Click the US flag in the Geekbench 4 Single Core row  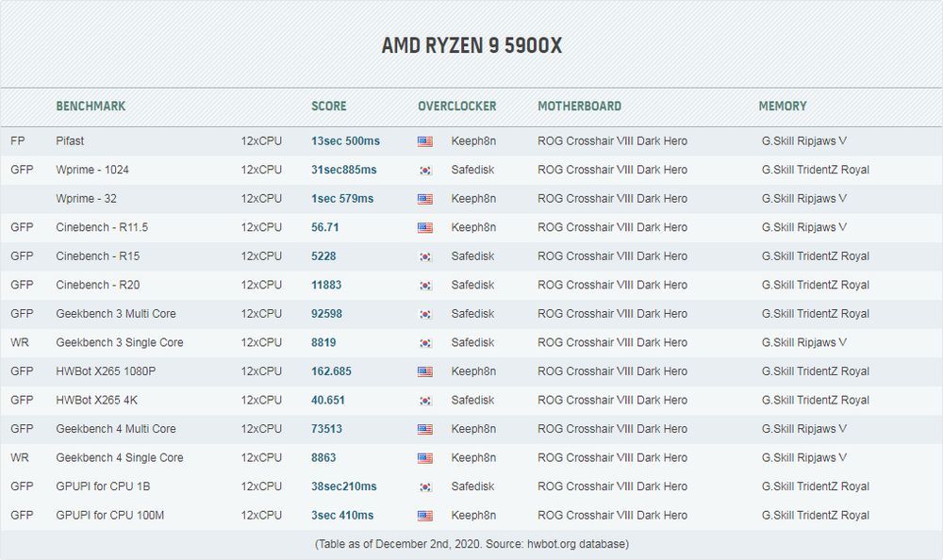click(424, 458)
